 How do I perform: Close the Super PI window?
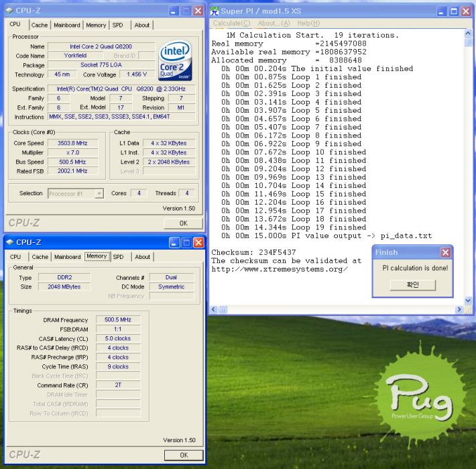466,11
